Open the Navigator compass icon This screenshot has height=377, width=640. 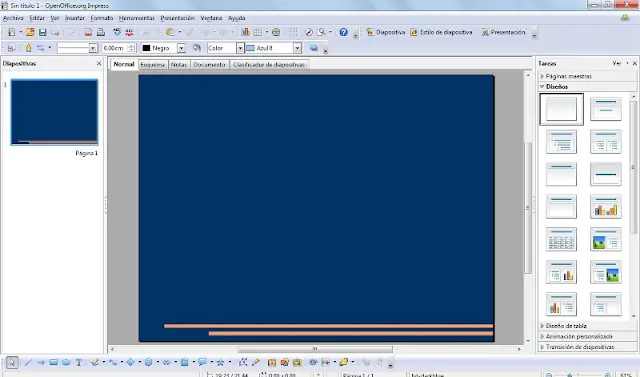coord(309,32)
